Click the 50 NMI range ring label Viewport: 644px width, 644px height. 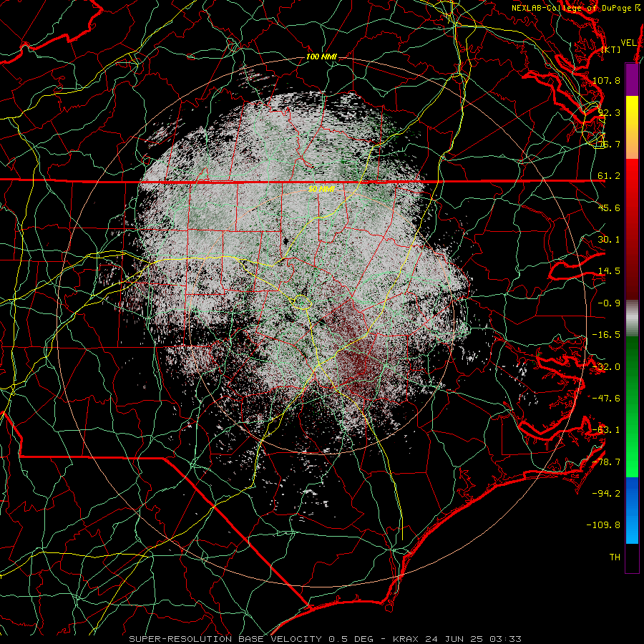coord(321,189)
